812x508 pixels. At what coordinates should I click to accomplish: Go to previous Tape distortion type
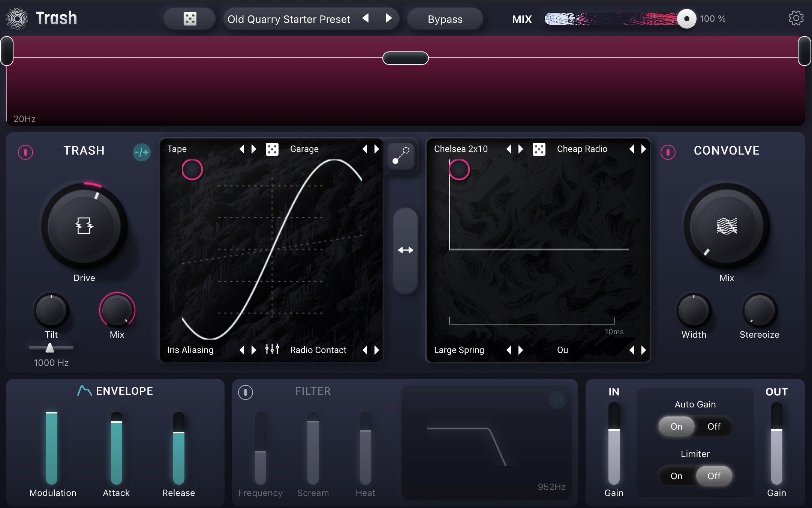point(242,149)
